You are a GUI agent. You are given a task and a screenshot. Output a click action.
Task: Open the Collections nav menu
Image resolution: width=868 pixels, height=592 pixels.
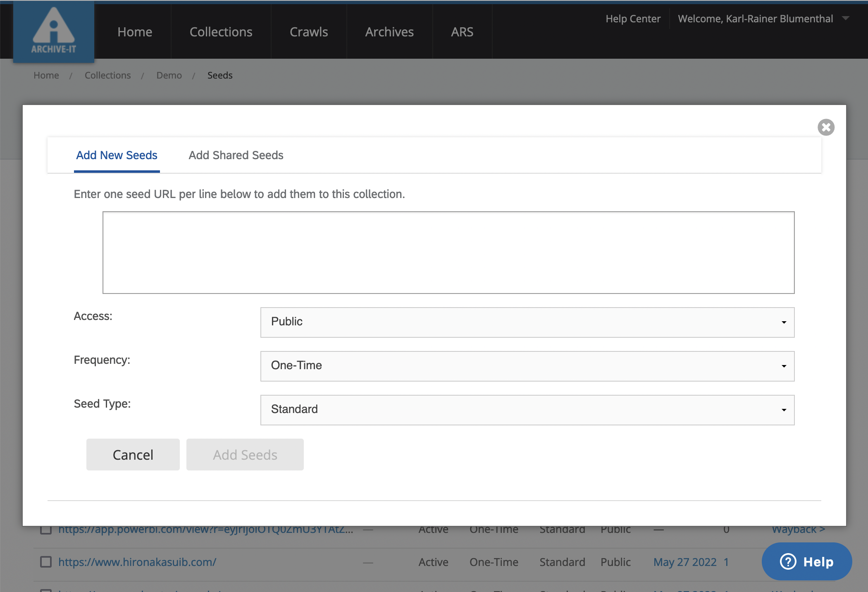[x=221, y=32]
